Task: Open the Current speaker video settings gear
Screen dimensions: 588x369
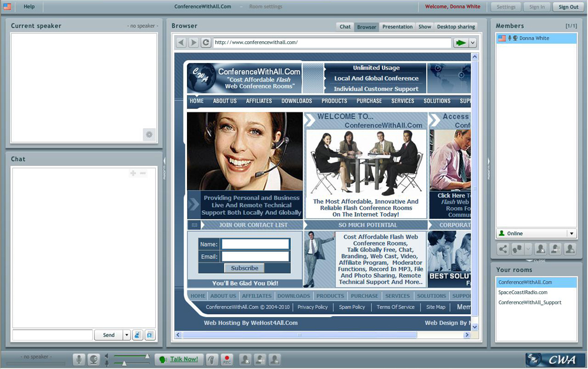Action: (x=149, y=134)
